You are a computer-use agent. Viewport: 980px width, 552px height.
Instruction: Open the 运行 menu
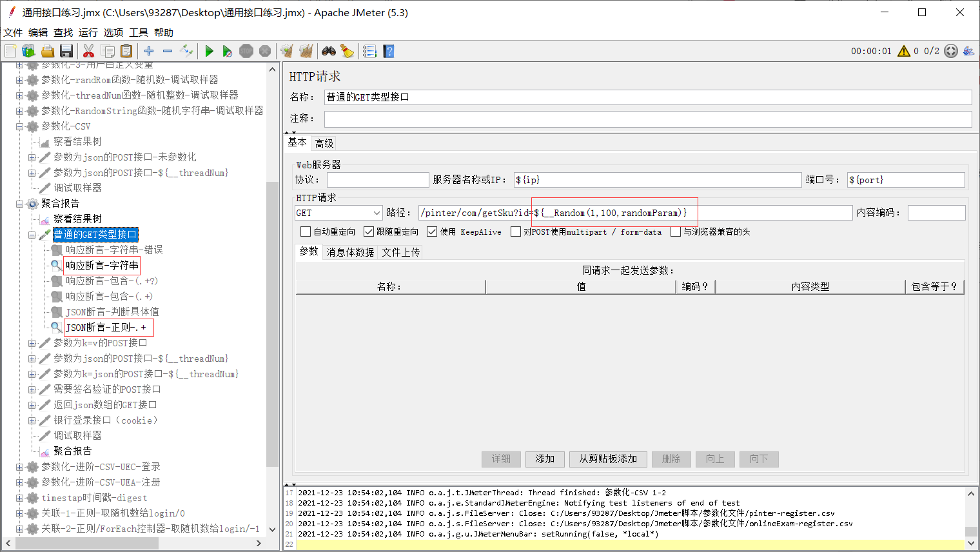point(88,32)
